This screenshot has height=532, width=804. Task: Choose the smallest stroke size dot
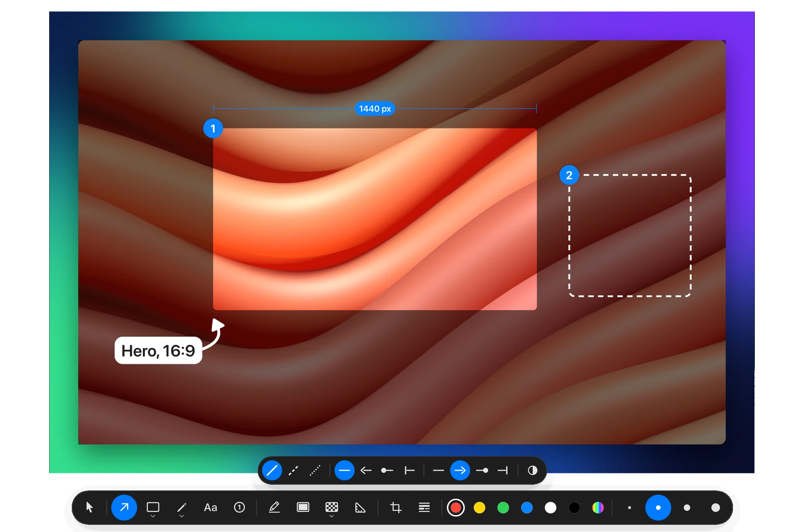tap(629, 507)
